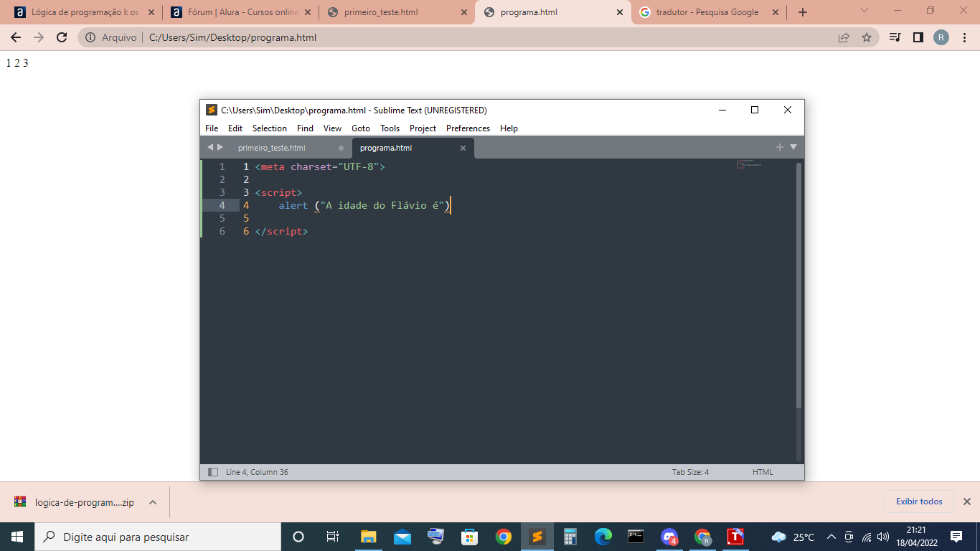The height and width of the screenshot is (551, 980).
Task: Open the File menu in Sublime Text
Action: (212, 128)
